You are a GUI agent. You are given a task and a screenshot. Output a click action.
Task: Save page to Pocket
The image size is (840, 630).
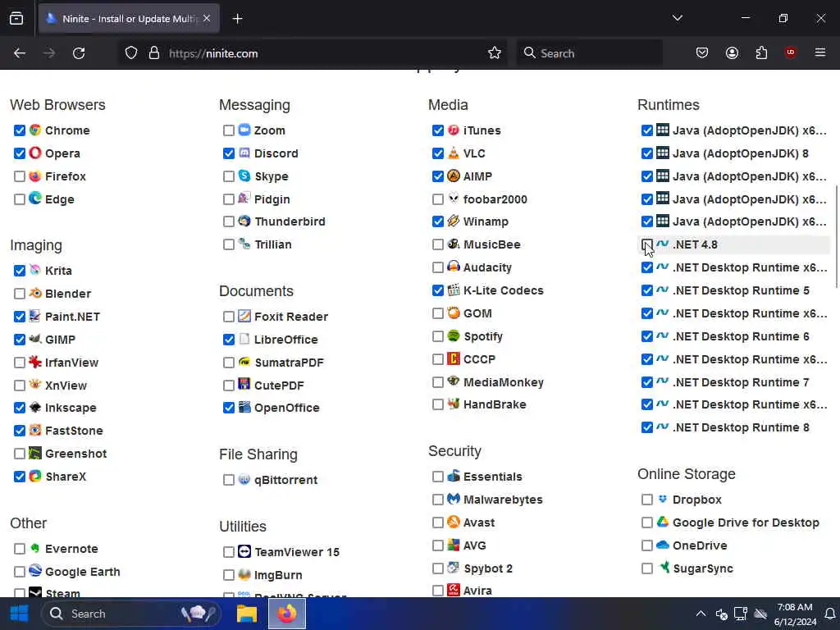tap(702, 52)
